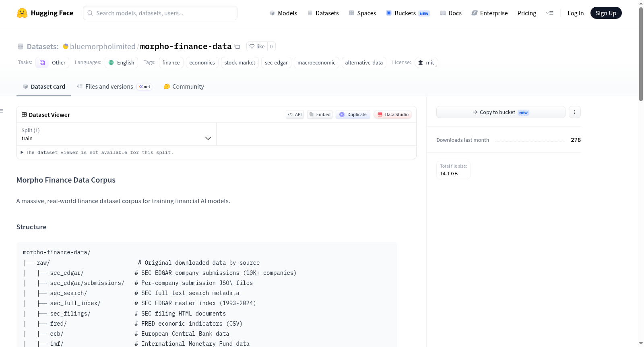Open the morpho-finance-data dataset link
The width and height of the screenshot is (644, 347).
coord(186,46)
